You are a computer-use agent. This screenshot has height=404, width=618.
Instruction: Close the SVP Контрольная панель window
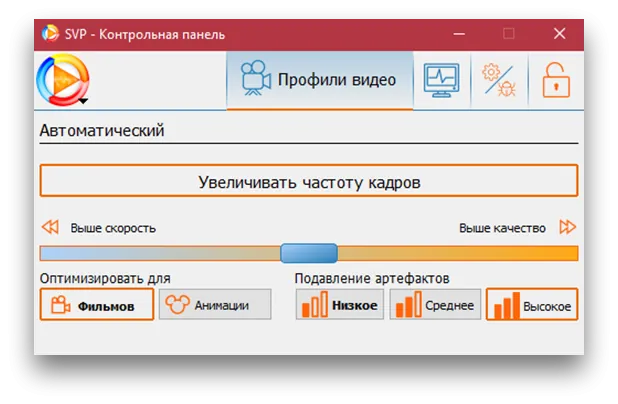[x=559, y=34]
